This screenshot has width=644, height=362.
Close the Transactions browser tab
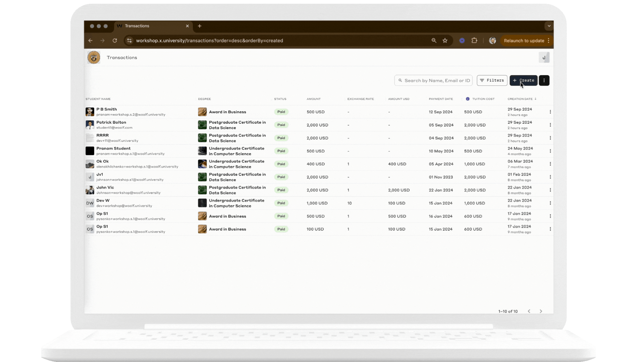(x=187, y=26)
